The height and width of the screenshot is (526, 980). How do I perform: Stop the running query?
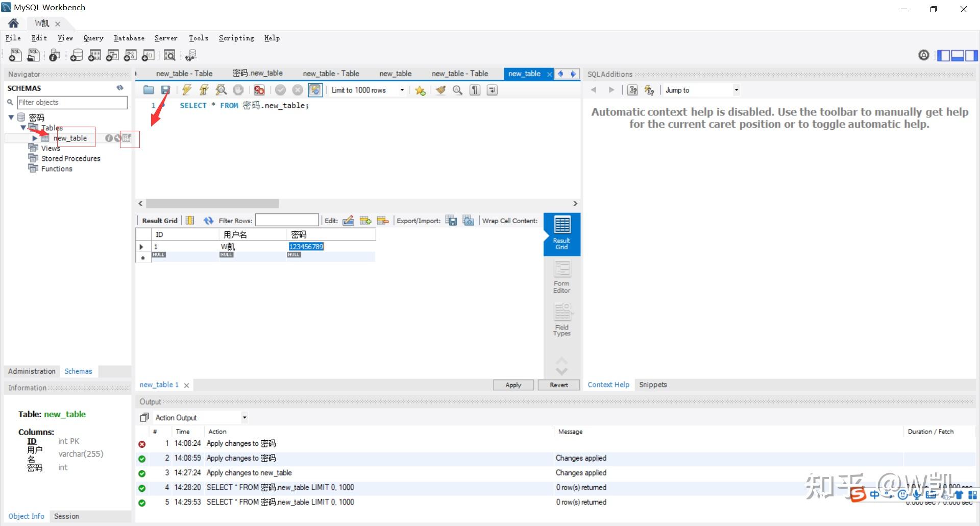click(x=238, y=90)
